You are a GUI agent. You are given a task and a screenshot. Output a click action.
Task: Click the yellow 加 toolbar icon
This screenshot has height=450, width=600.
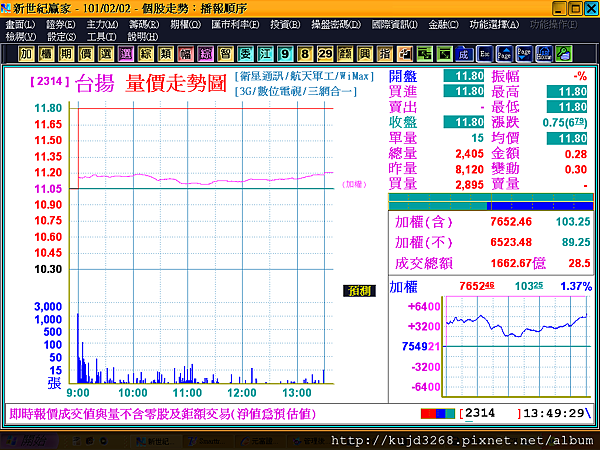(x=26, y=54)
